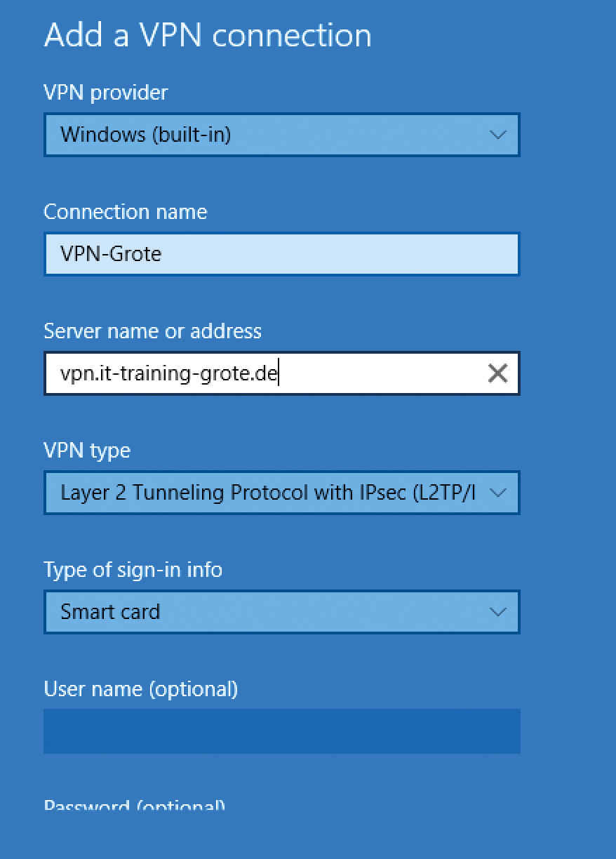The height and width of the screenshot is (859, 616).
Task: Open the Type of sign-in info dropdown
Action: 281,612
